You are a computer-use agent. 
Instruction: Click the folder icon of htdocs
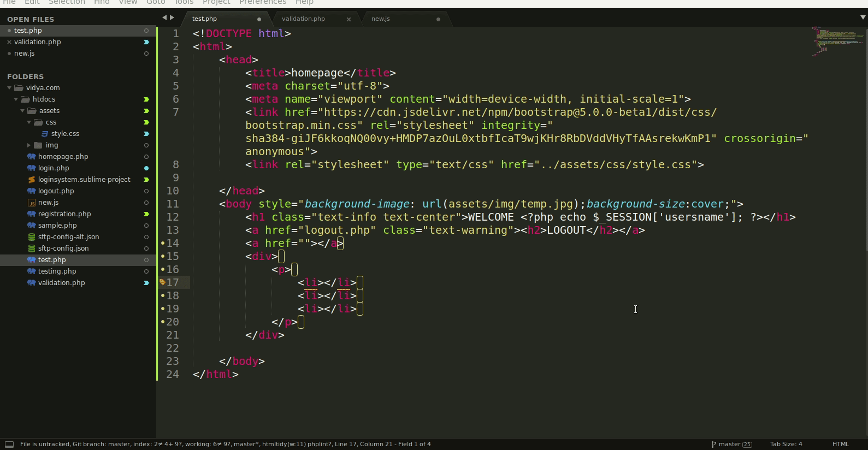tap(25, 99)
